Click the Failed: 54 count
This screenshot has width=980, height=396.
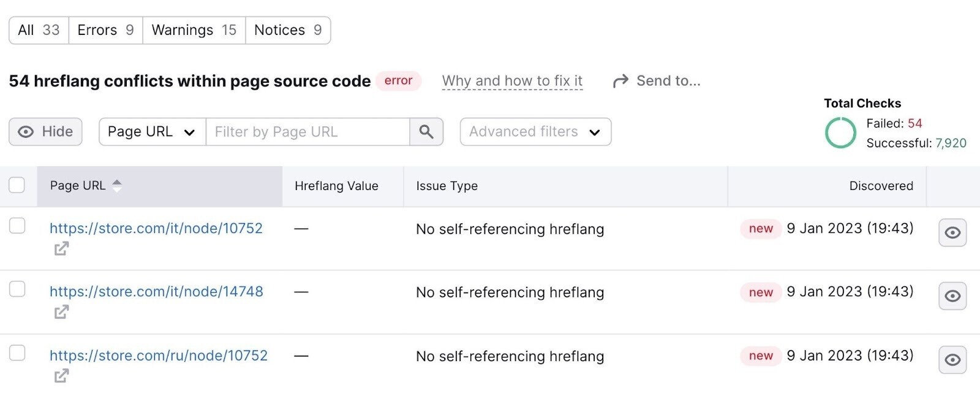894,123
